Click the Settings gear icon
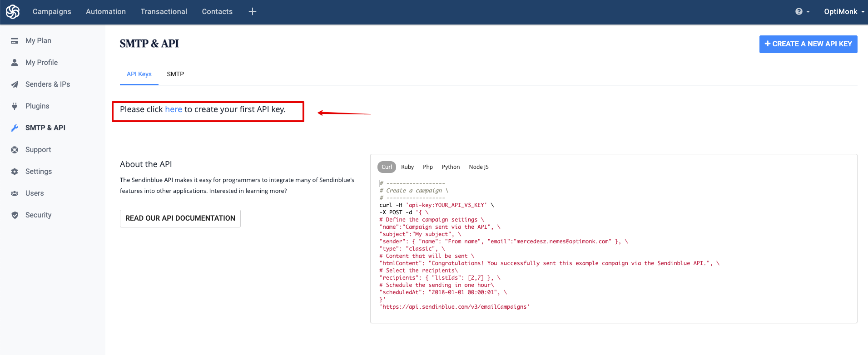 (x=15, y=172)
